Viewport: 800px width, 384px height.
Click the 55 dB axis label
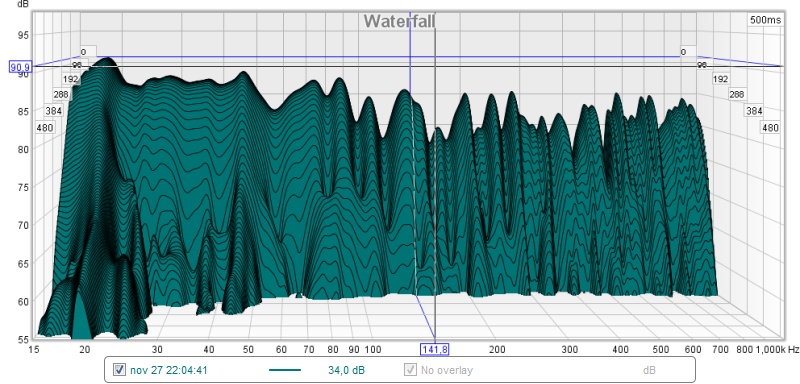tap(24, 339)
